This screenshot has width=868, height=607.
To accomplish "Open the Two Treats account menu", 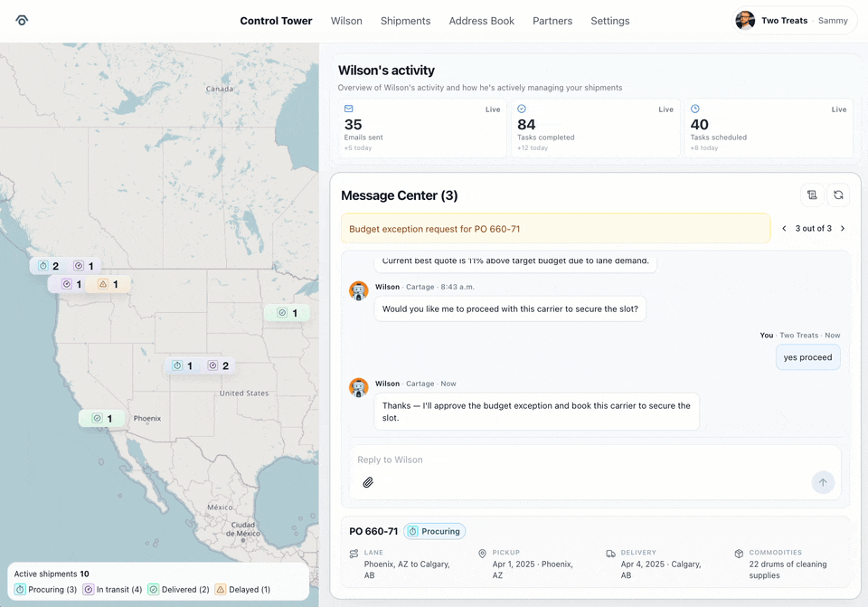I will [796, 21].
